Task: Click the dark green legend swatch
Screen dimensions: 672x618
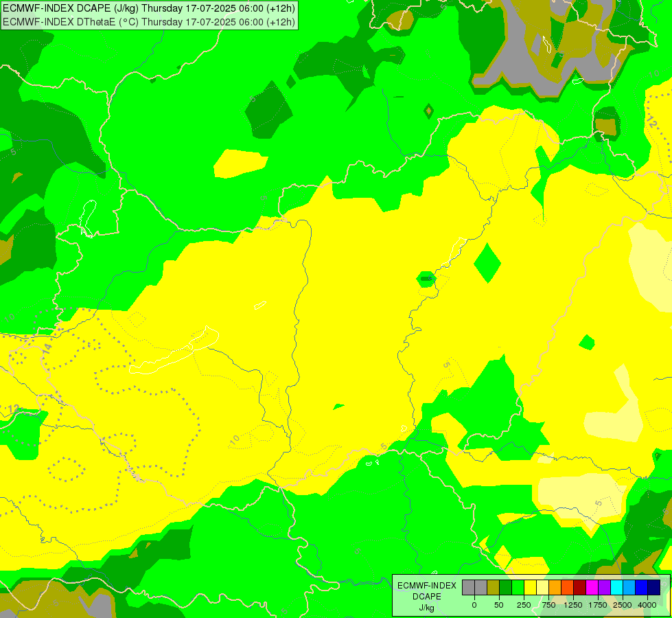Action: pos(506,588)
